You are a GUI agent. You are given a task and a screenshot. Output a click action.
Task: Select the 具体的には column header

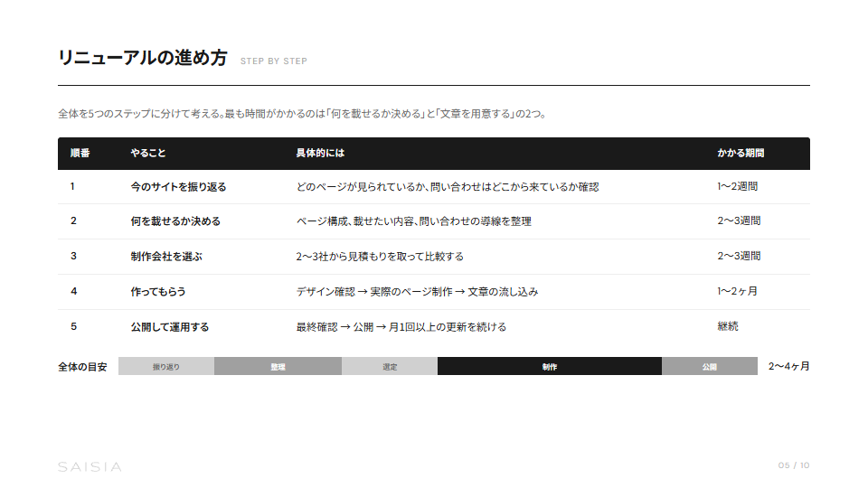coord(320,154)
